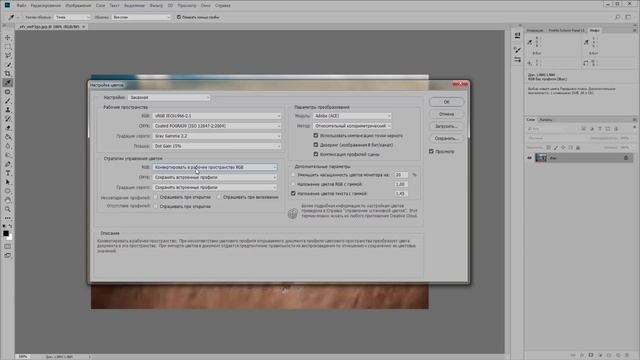Open the extra tools ellipsis button
Viewport: 640px width, 360px height.
8,218
